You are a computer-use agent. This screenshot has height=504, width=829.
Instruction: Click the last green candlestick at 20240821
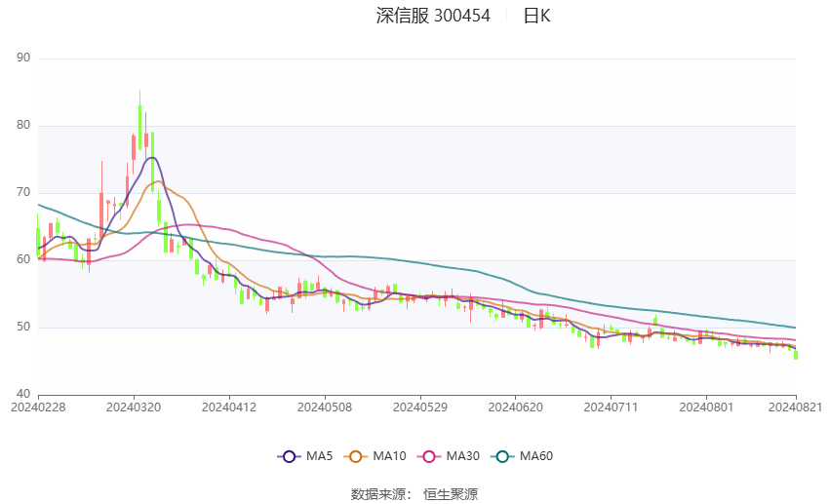pos(796,355)
